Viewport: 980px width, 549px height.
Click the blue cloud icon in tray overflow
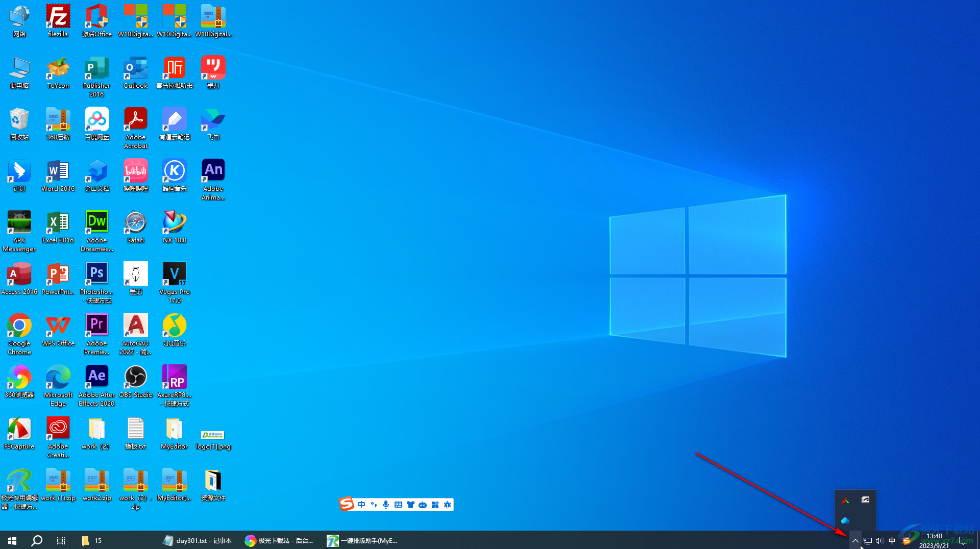click(845, 520)
